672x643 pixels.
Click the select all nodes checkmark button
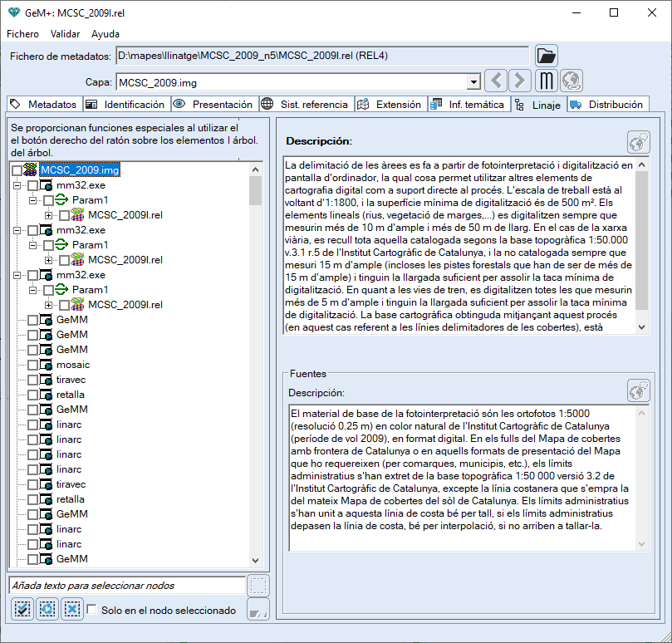point(22,609)
